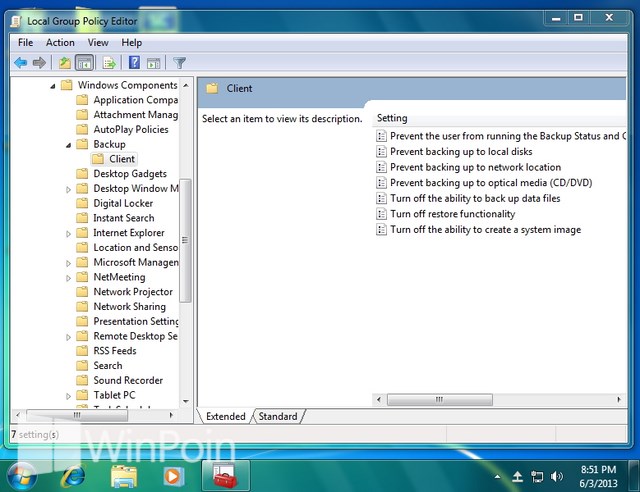Click the tree's vertical scrollbar thumb
This screenshot has height=492, width=640.
pyautogui.click(x=185, y=240)
